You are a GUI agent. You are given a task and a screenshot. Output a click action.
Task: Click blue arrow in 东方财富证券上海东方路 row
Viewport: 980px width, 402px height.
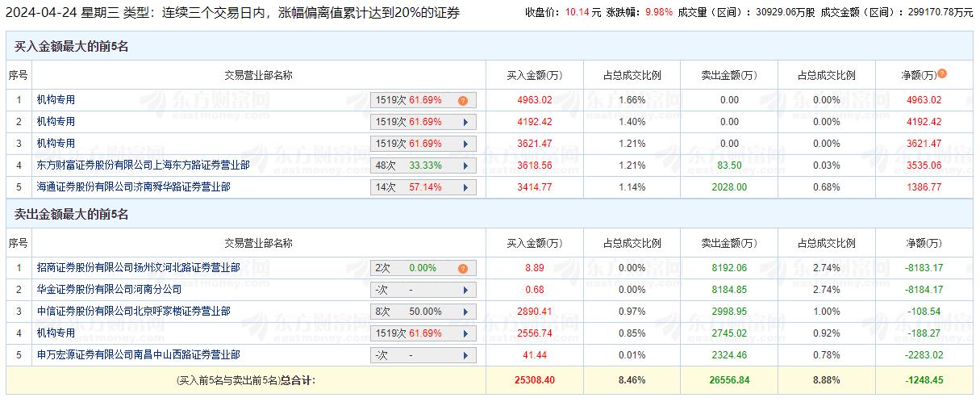tap(465, 166)
